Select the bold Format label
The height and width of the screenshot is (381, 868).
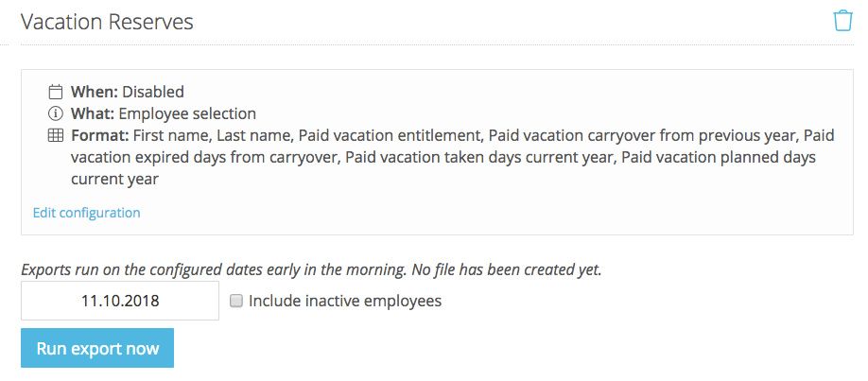99,135
